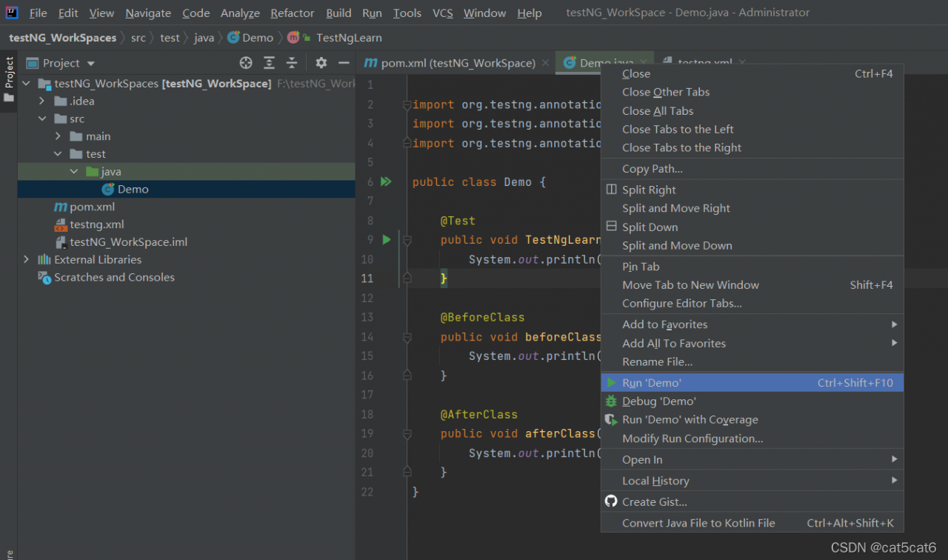
Task: Open the VCS menu
Action: pos(443,13)
